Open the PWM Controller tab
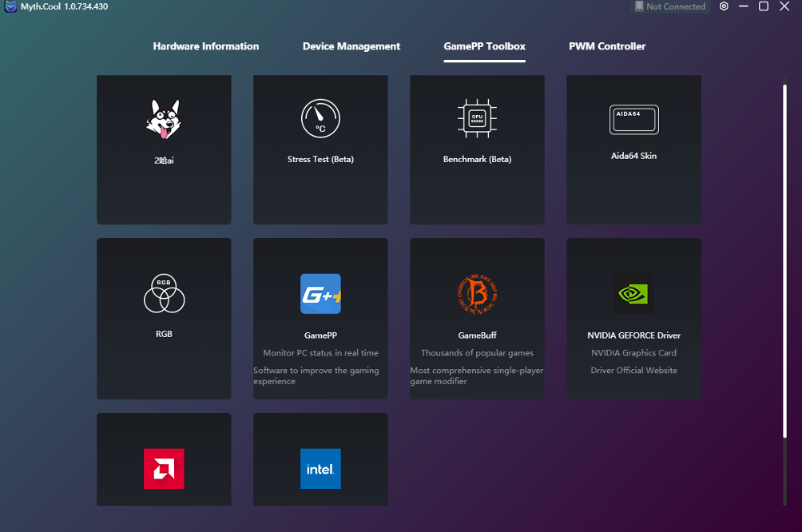 click(607, 46)
